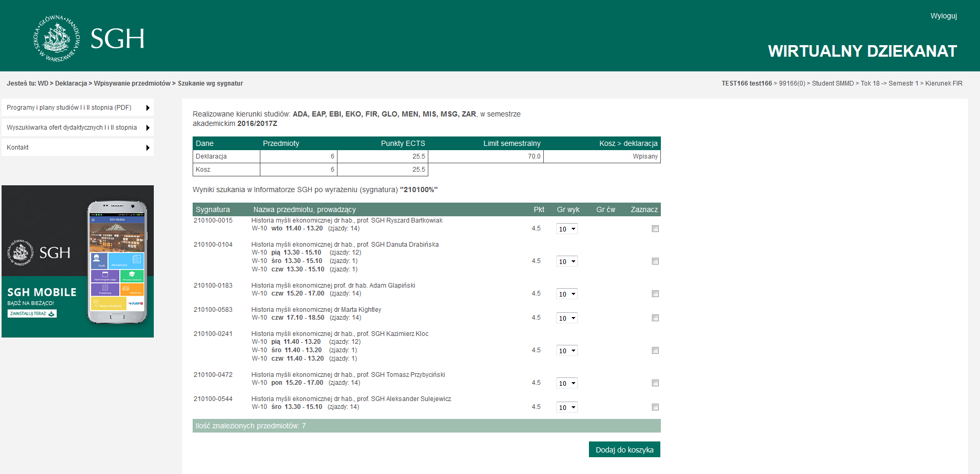Screen dimensions: 980x474
Task: Tick the checkbox for subject 210100-0583
Action: [655, 318]
